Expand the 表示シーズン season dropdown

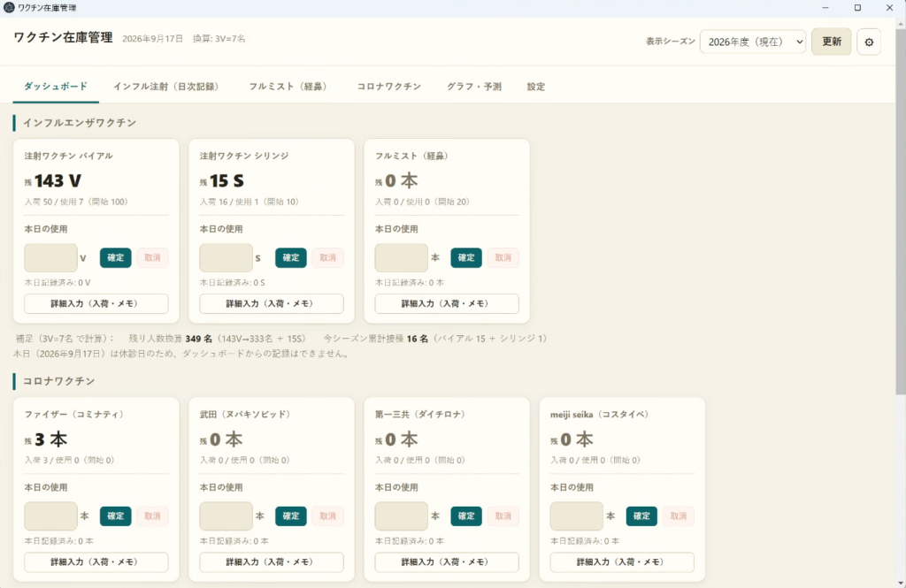point(753,42)
